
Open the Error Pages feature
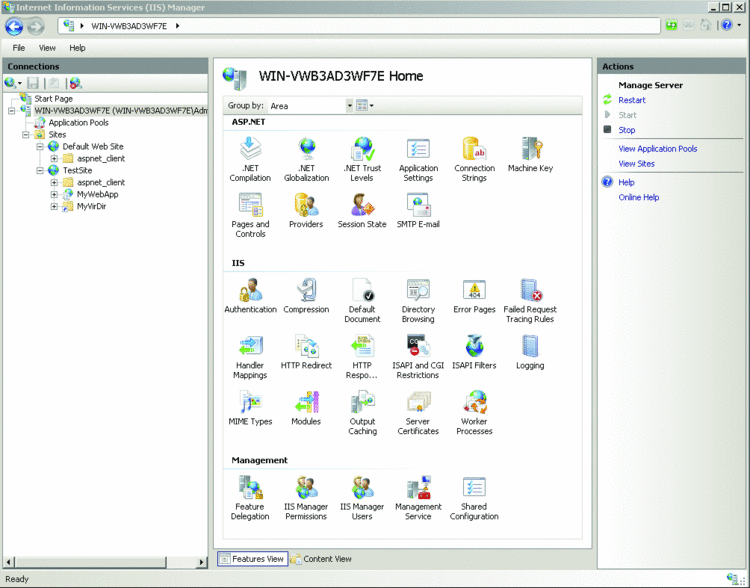click(474, 291)
